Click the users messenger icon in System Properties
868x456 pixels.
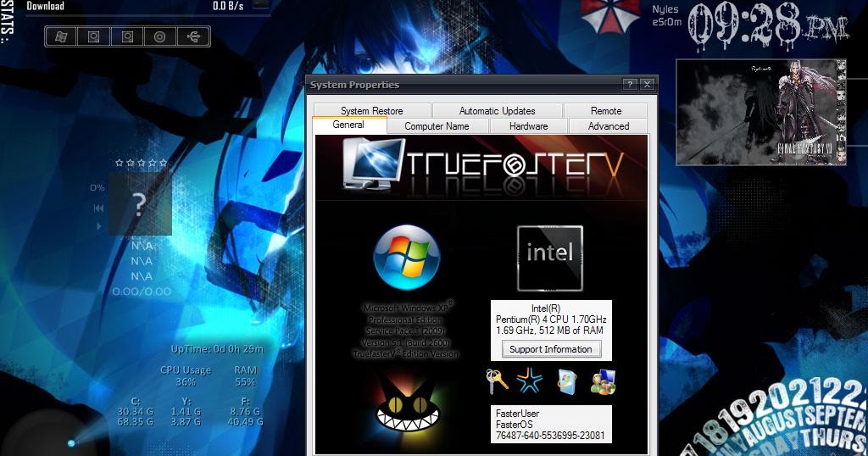click(x=603, y=381)
